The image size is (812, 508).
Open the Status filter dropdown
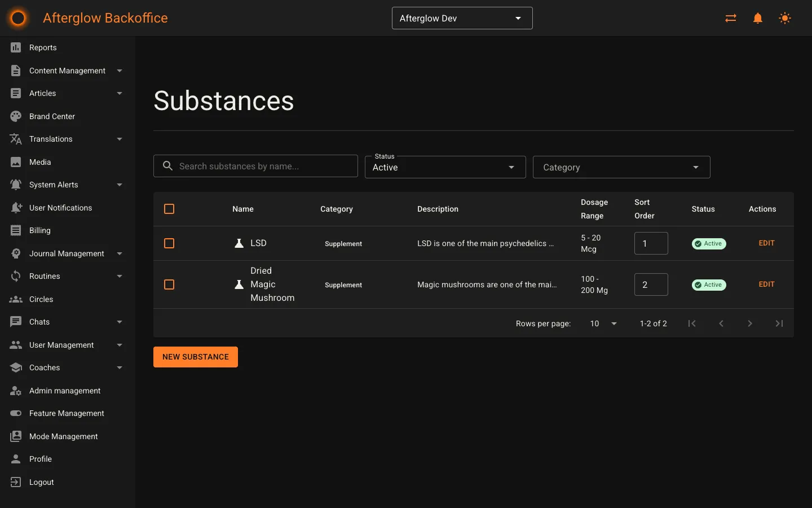click(x=445, y=167)
